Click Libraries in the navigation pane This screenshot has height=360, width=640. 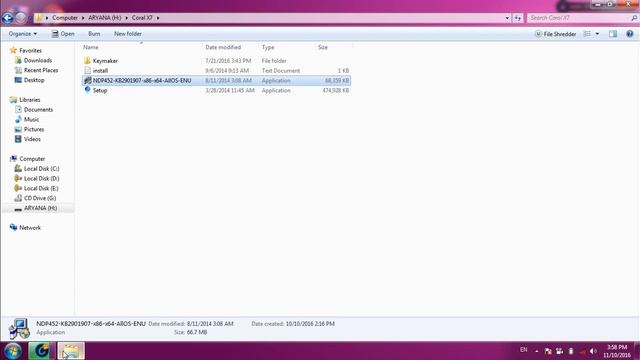coord(29,100)
